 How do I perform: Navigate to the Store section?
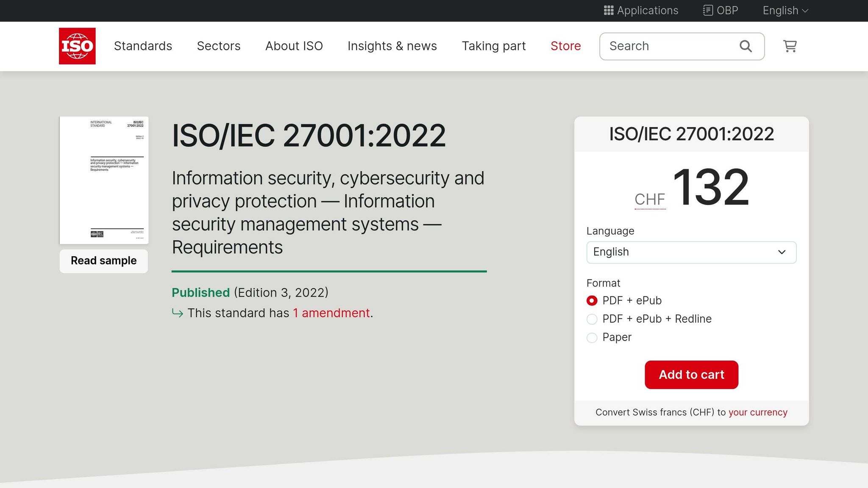tap(565, 46)
